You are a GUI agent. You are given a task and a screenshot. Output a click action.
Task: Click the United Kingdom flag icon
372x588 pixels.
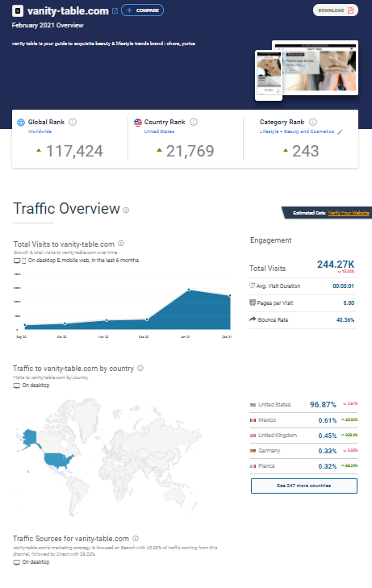coord(253,436)
